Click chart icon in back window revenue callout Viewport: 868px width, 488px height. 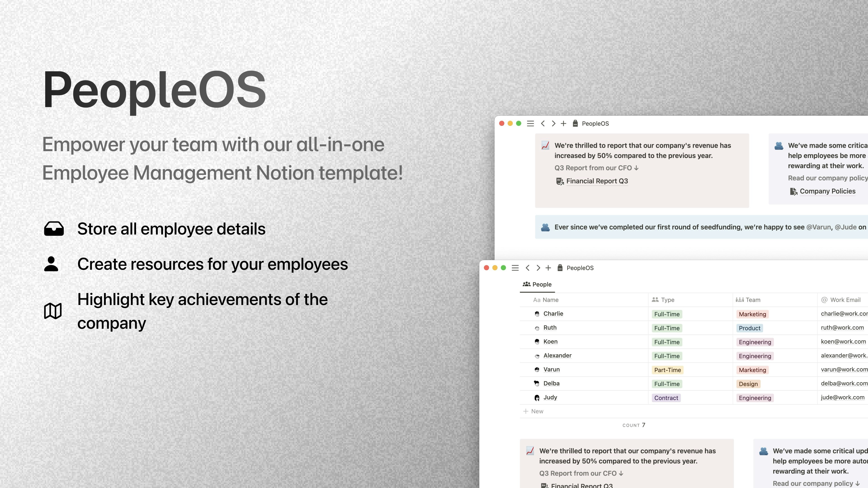pos(545,145)
